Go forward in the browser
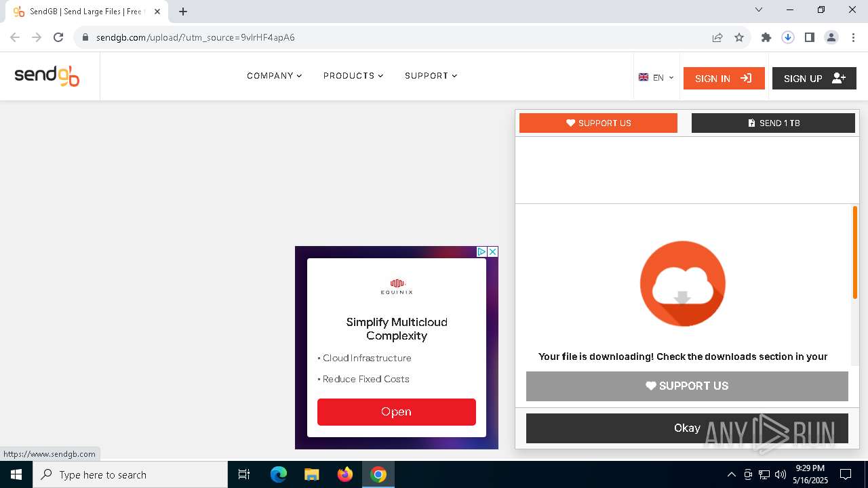 click(37, 37)
